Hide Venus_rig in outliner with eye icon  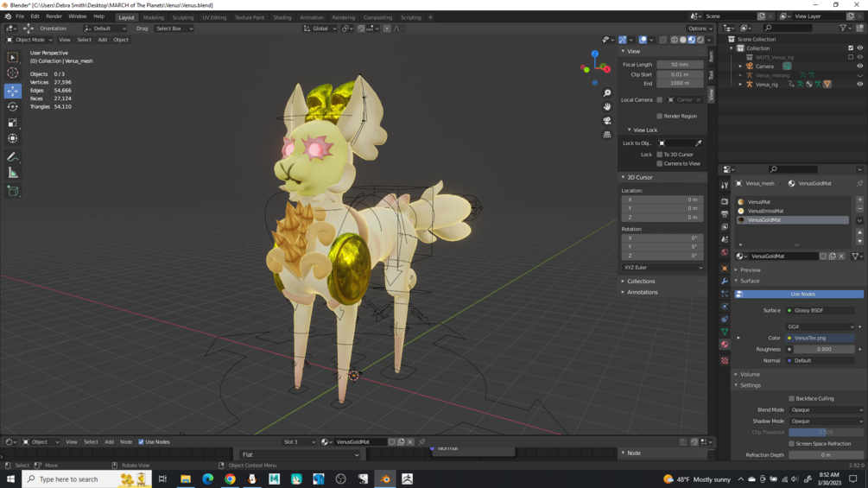coord(859,84)
